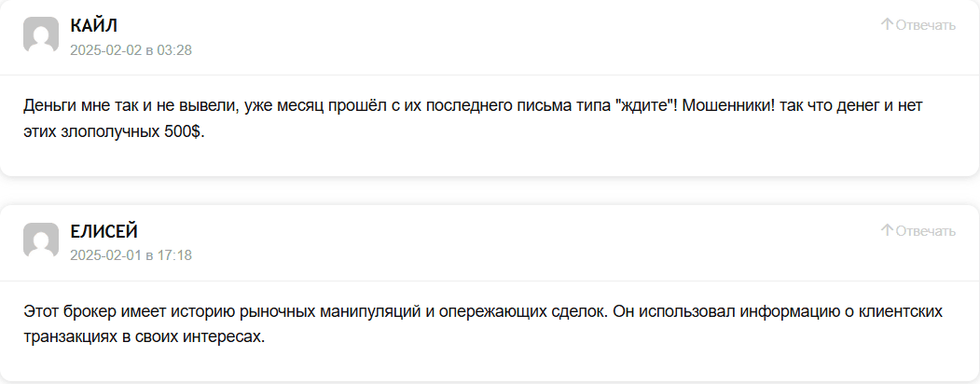Click the "500$" amount in Кайл's comment
This screenshot has height=384, width=980.
(x=186, y=131)
